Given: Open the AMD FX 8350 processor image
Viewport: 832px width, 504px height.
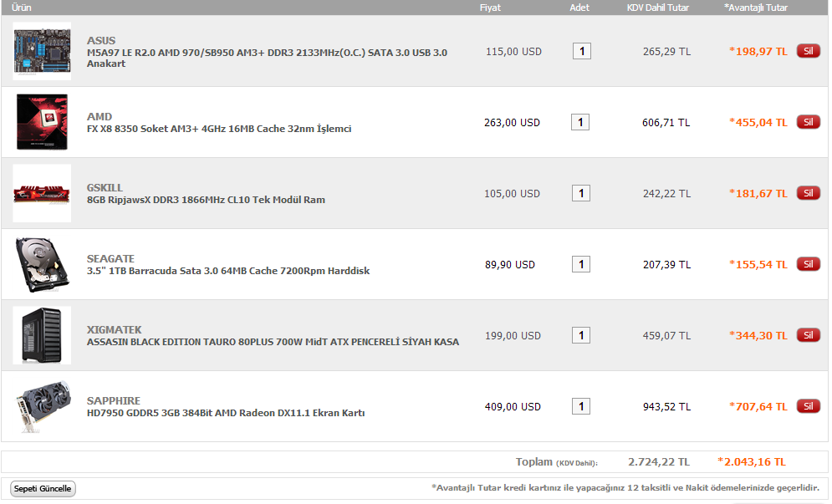Looking at the screenshot, I should (x=42, y=122).
